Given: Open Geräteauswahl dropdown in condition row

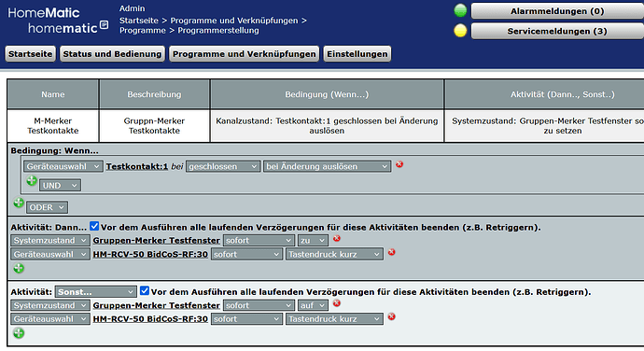Looking at the screenshot, I should tap(63, 166).
